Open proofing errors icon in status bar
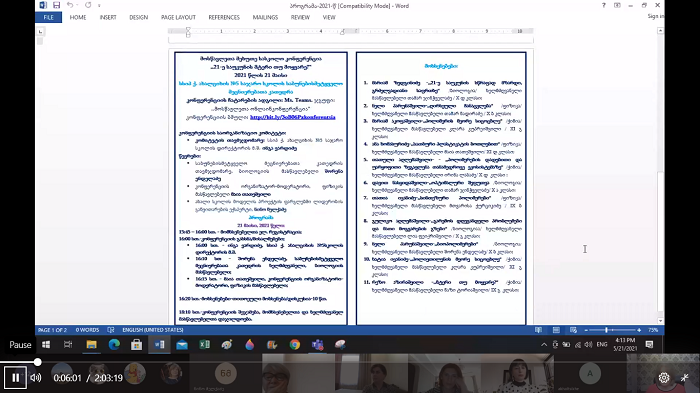This screenshot has height=393, width=700. (111, 330)
